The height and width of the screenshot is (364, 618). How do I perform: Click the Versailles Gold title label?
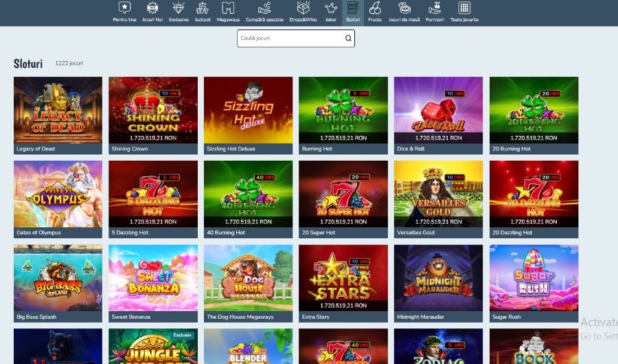click(416, 233)
